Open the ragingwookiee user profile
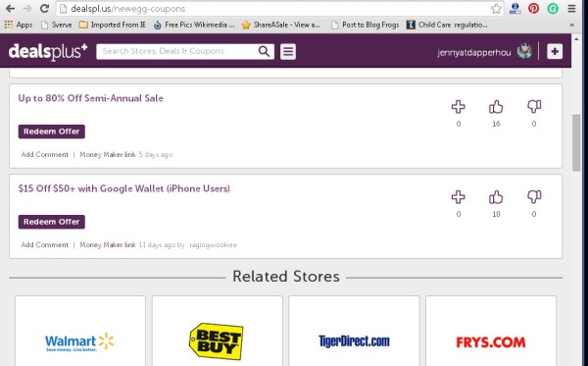 214,244
